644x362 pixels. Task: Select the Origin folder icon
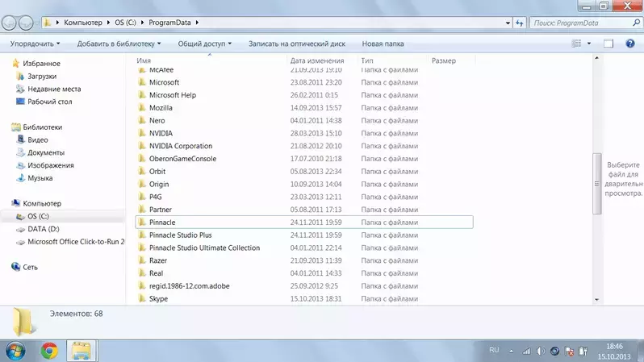point(142,184)
